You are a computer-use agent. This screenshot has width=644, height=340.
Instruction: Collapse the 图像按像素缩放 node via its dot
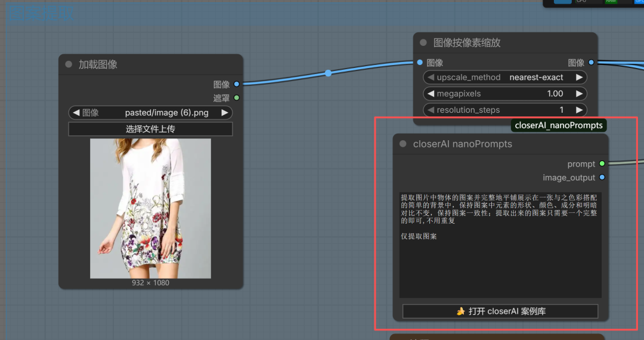tap(423, 43)
